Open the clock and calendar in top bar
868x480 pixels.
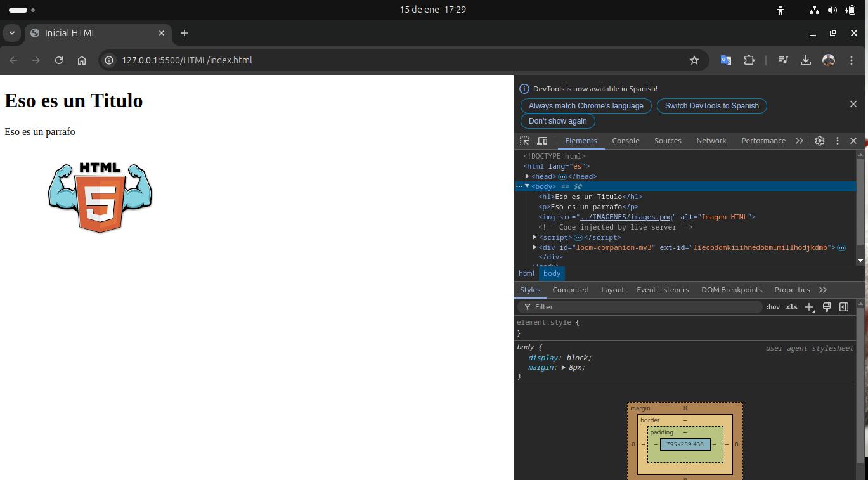(x=433, y=10)
